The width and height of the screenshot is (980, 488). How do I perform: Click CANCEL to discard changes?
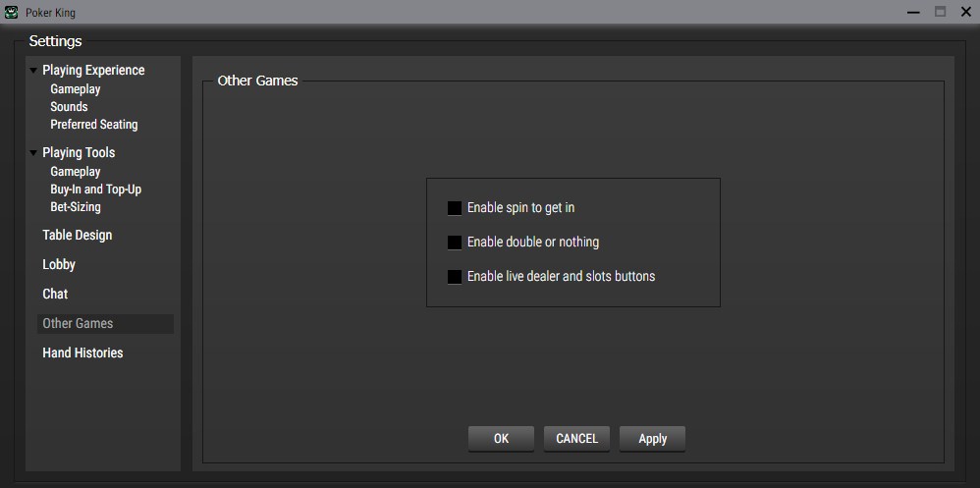[576, 439]
